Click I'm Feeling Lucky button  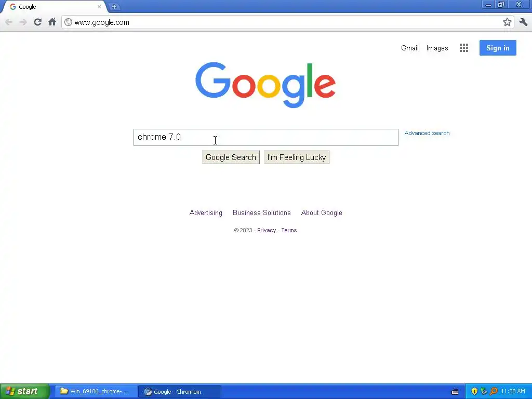click(x=297, y=157)
